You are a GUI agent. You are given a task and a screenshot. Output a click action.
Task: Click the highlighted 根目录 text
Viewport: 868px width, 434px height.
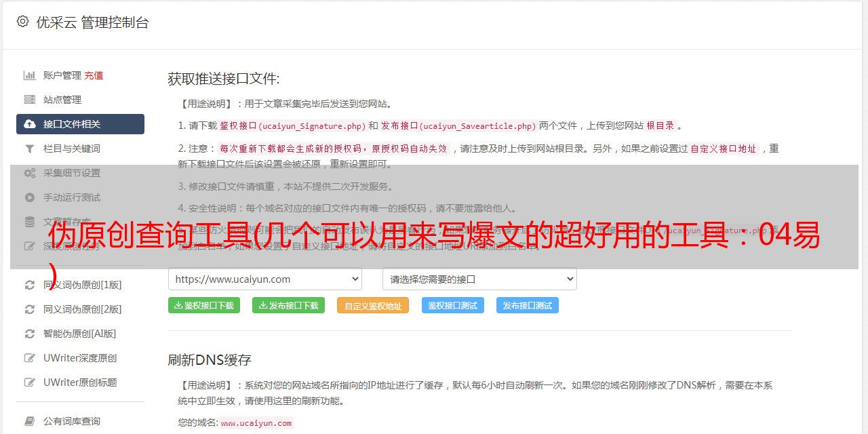click(x=660, y=125)
